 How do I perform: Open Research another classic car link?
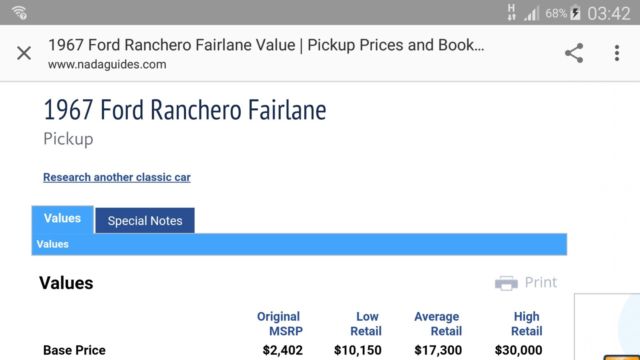click(117, 178)
